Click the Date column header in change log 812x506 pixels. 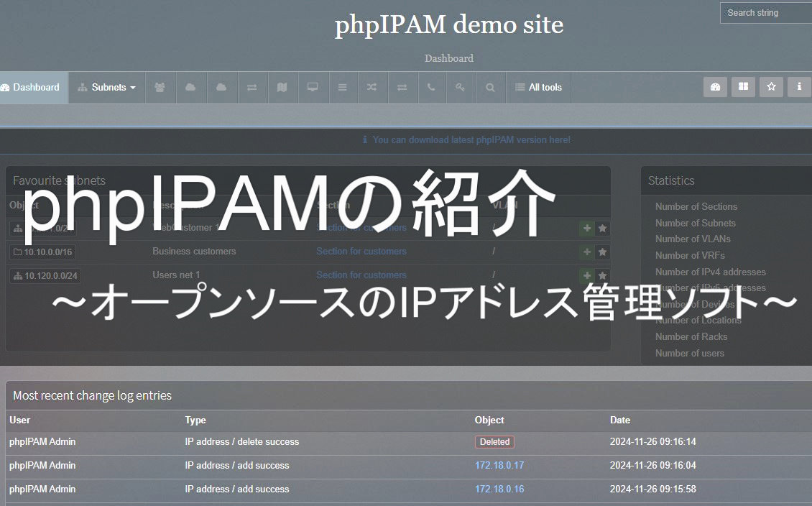click(x=620, y=420)
